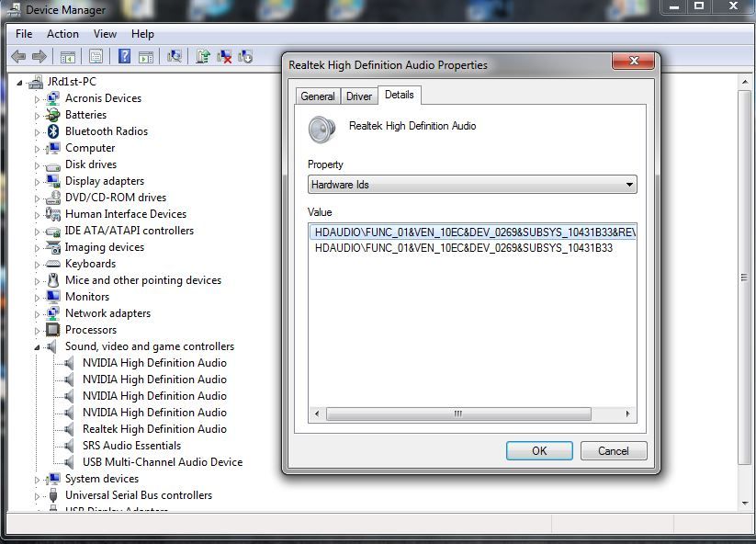
Task: Scan for hardware changes icon
Action: [x=175, y=56]
